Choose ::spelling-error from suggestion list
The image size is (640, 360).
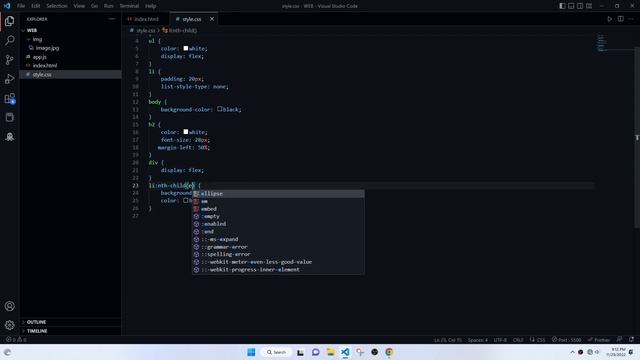click(278, 254)
